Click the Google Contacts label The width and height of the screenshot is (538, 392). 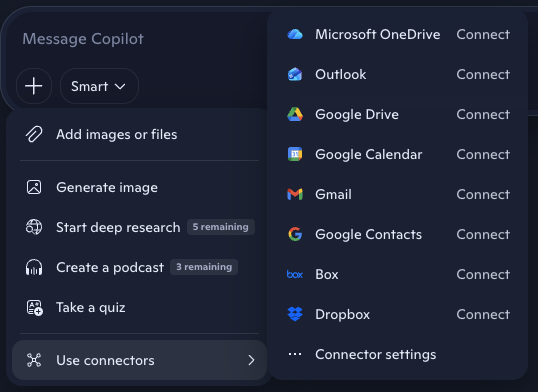coord(369,234)
